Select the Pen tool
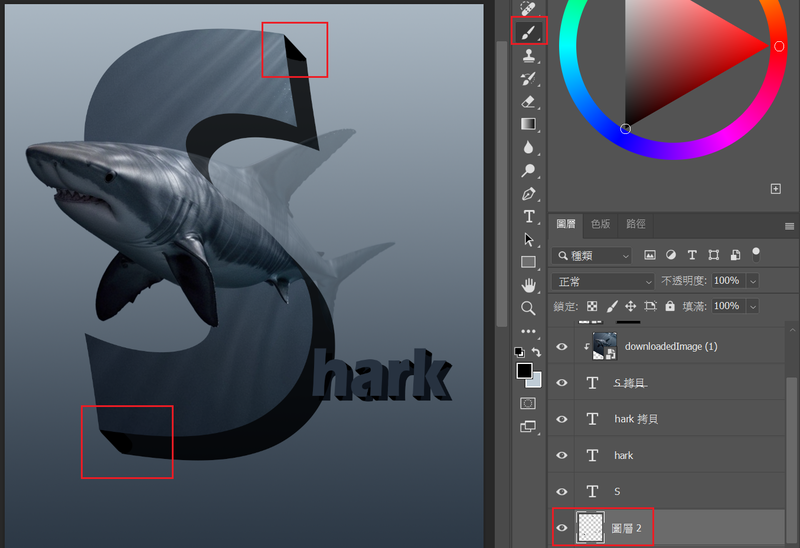Image resolution: width=800 pixels, height=548 pixels. [528, 193]
